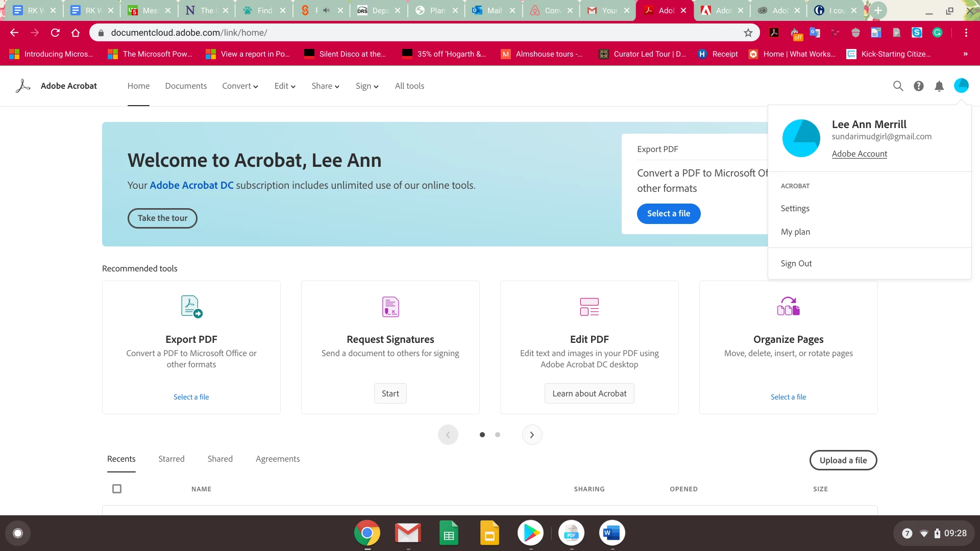Click the Request Signatures icon
980x551 pixels.
390,307
